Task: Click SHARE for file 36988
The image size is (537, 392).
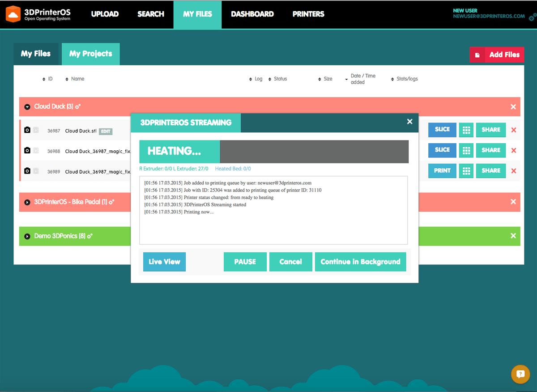Action: (491, 150)
